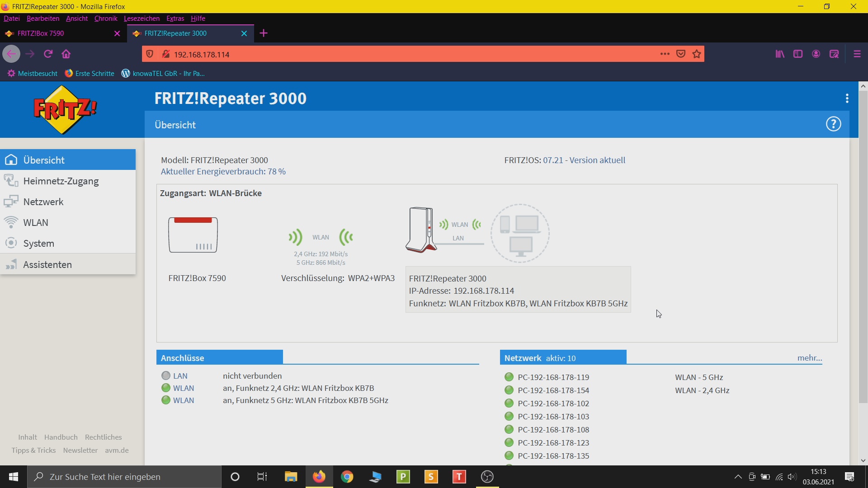Go back with the browser back arrow
868x488 pixels.
pos(11,54)
